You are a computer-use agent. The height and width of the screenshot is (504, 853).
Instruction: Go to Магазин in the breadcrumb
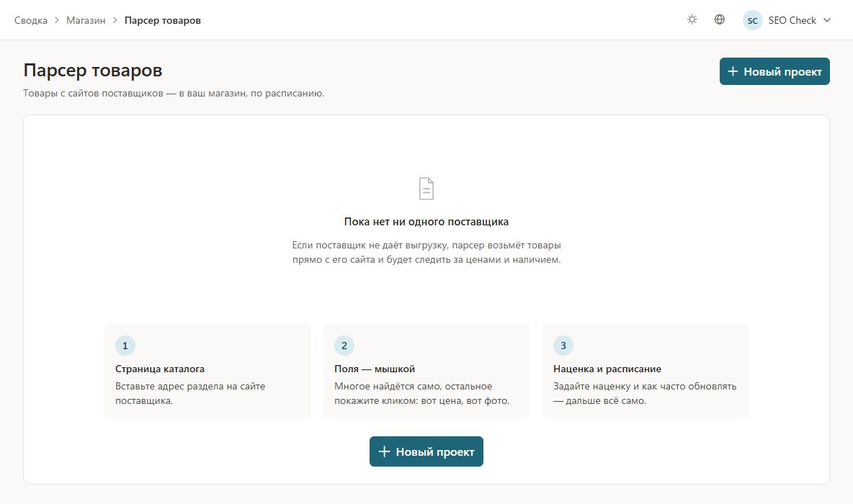coord(86,20)
